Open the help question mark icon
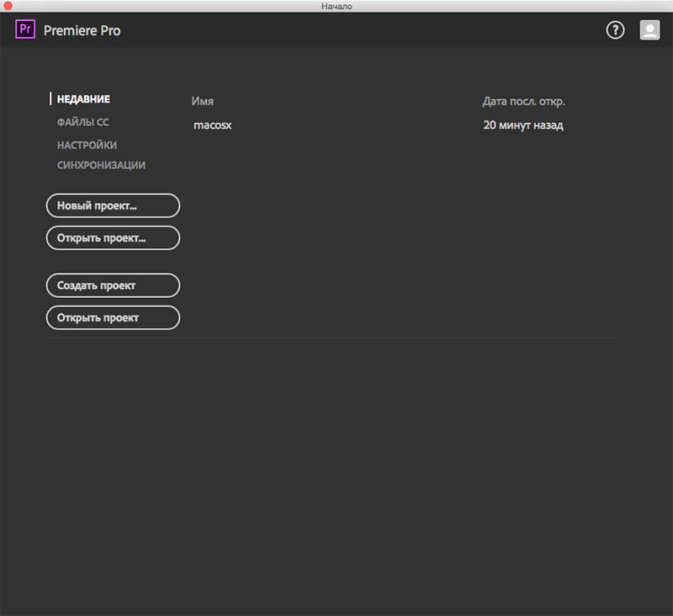 coord(615,30)
